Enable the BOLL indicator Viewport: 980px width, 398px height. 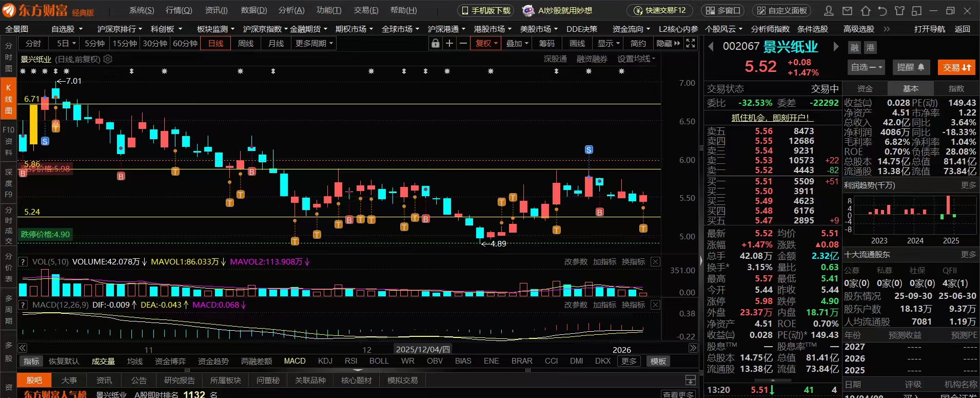(x=379, y=361)
